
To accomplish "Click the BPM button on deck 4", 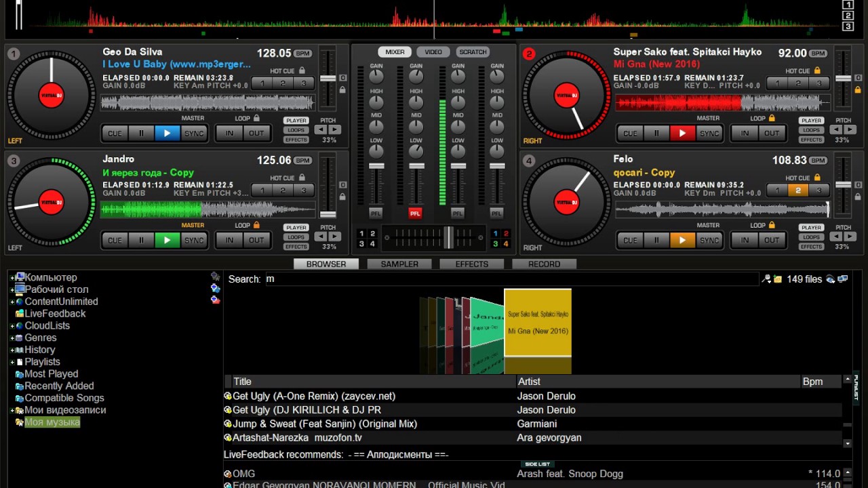I will tap(818, 161).
